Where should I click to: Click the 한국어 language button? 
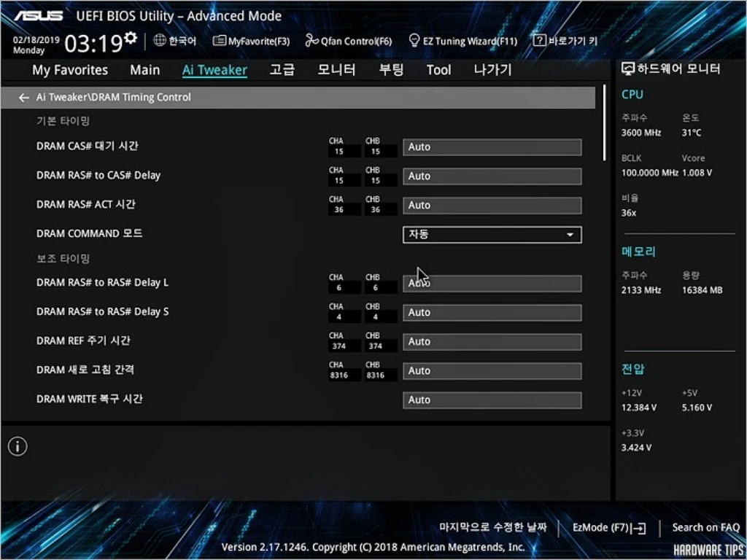(175, 41)
